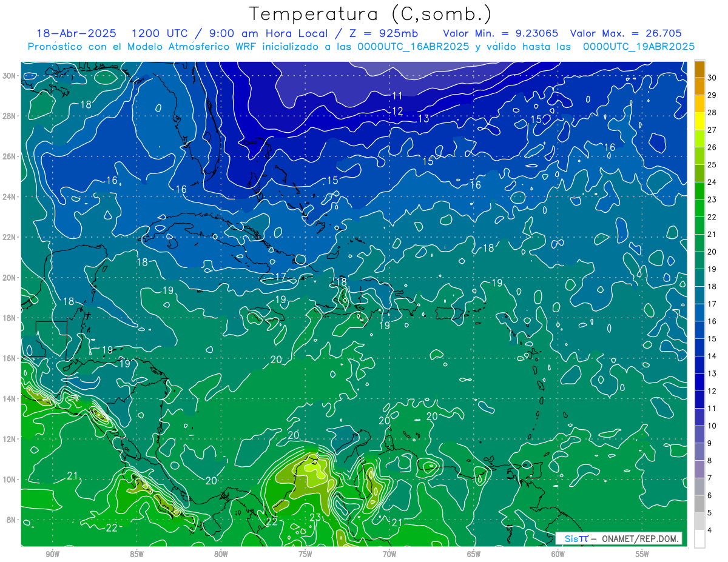This screenshot has width=728, height=562.
Task: Click the "28N" latitude axis label
Action: pos(10,116)
